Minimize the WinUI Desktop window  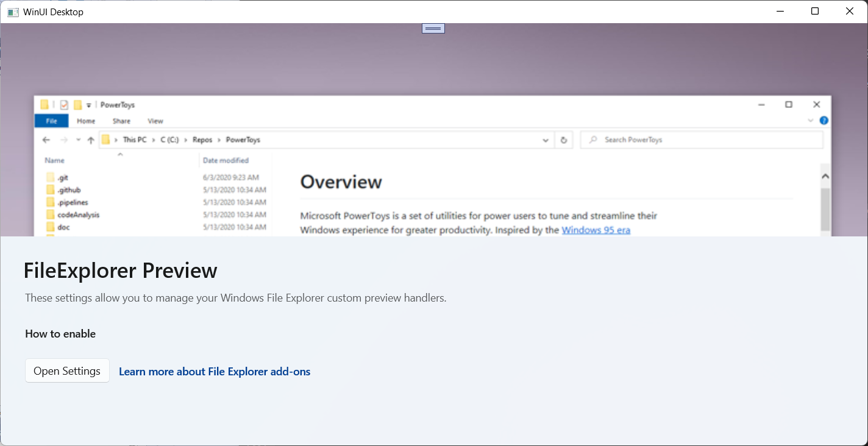[780, 12]
